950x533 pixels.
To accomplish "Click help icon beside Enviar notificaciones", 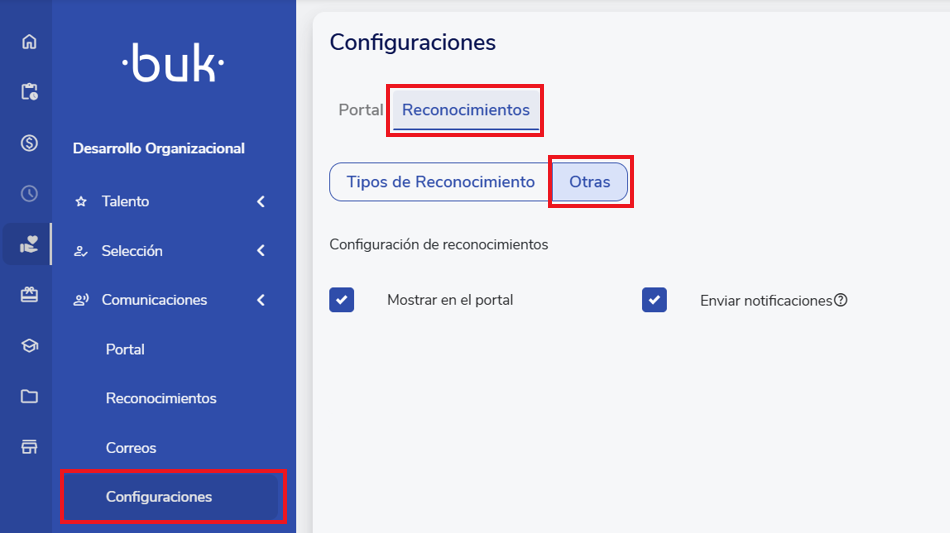I will [841, 300].
